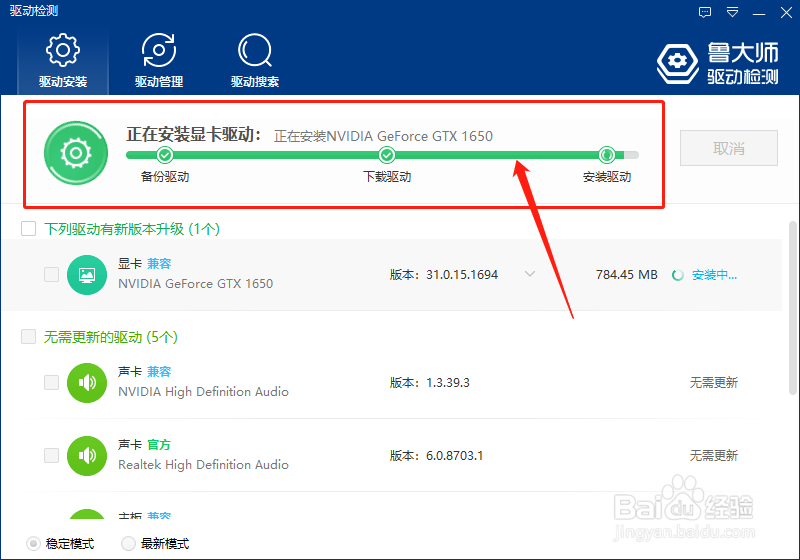Check the 下列驱动有新版本升级 group checkbox

29,228
